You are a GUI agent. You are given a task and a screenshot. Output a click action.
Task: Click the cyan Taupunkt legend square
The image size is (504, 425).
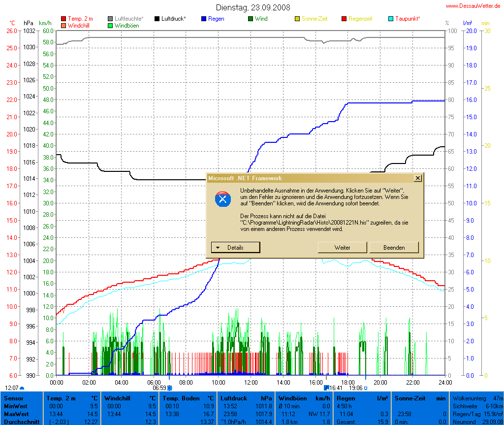coord(391,19)
